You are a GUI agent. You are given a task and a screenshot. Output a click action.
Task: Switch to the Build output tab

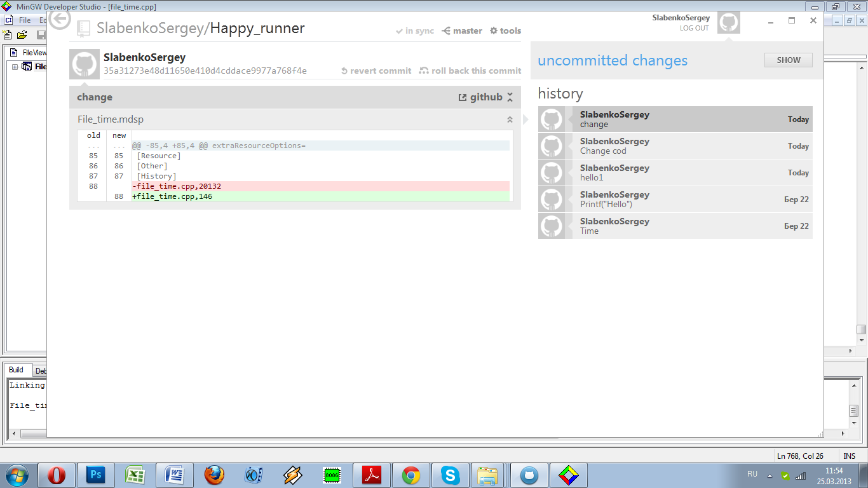click(x=16, y=370)
